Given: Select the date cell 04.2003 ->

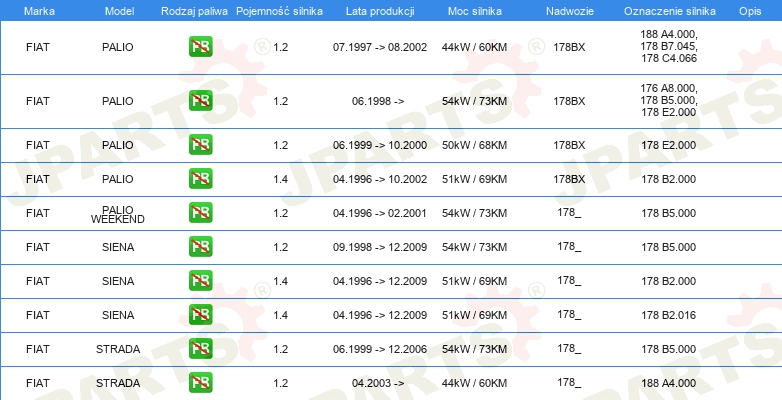Looking at the screenshot, I should point(378,383).
